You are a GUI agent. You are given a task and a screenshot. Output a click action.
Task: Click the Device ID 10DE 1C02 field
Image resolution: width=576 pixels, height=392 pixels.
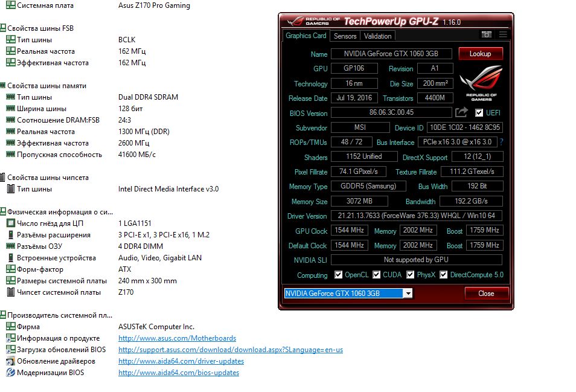465,127
